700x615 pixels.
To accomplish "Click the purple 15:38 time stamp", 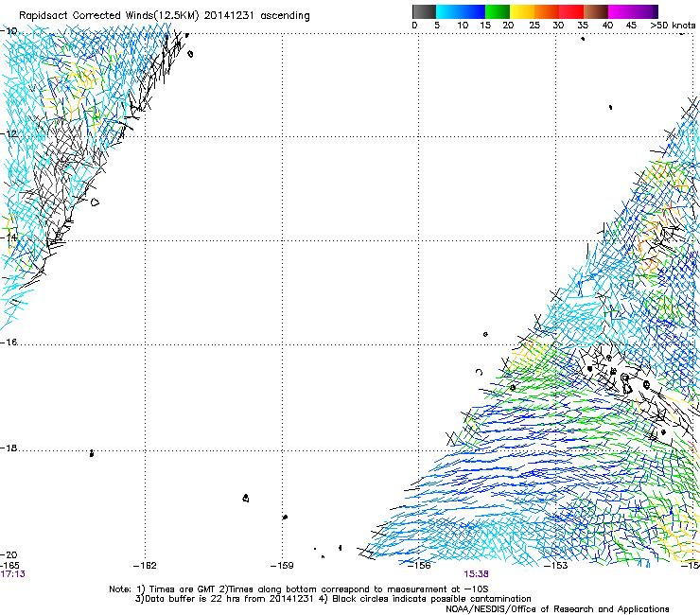I will click(476, 574).
